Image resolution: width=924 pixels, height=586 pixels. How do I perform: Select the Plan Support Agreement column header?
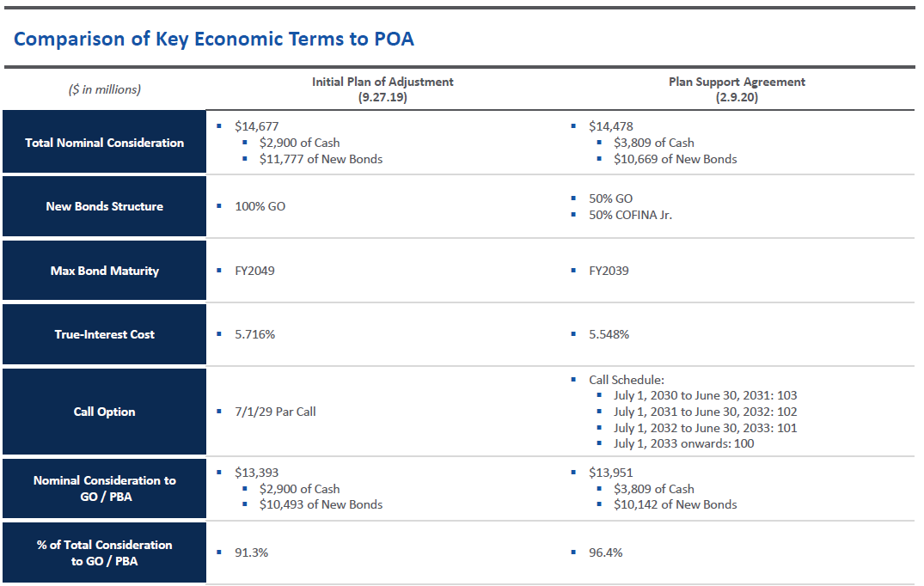point(737,88)
